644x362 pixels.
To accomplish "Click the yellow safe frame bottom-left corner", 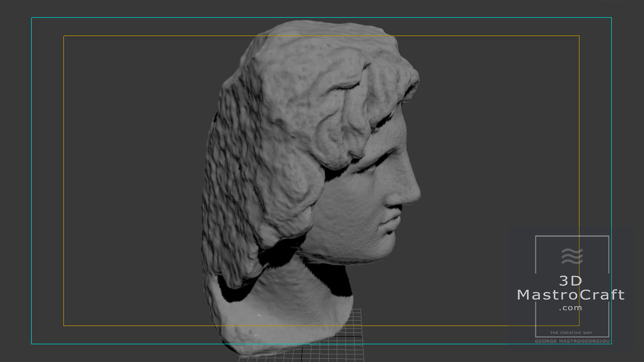I will (x=64, y=325).
